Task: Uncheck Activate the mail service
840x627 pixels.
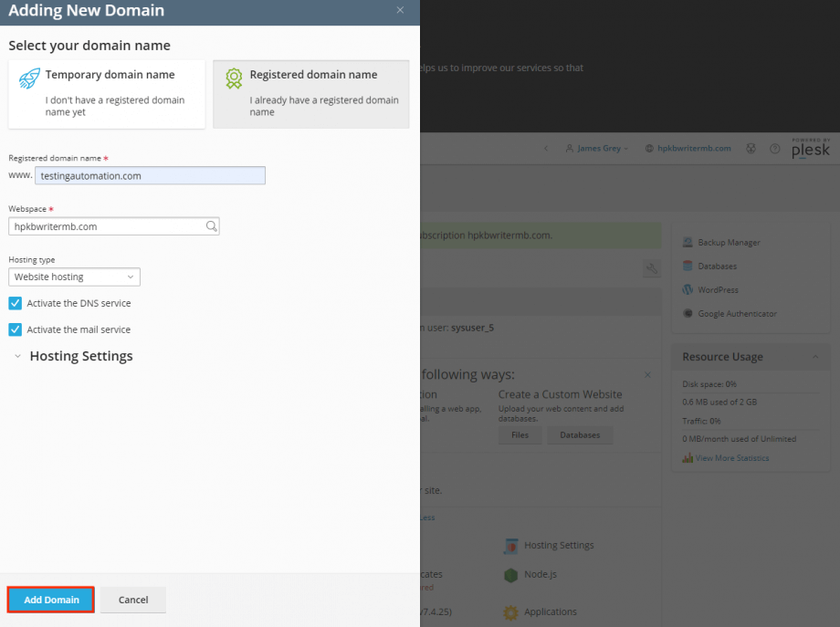Action: [x=14, y=329]
